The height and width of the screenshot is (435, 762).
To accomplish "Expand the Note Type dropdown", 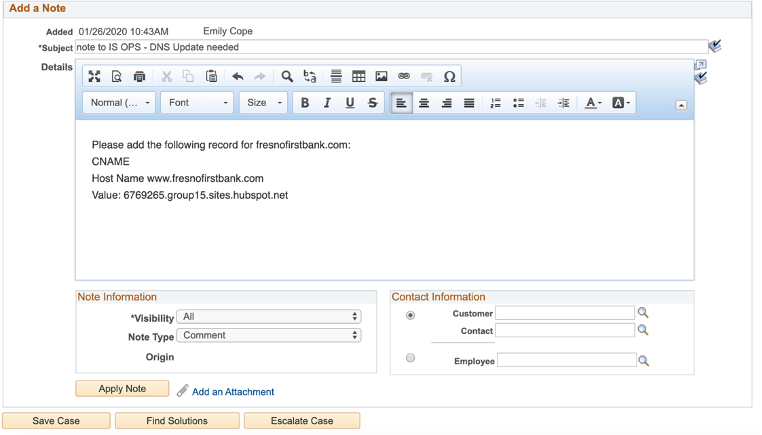I will 268,336.
